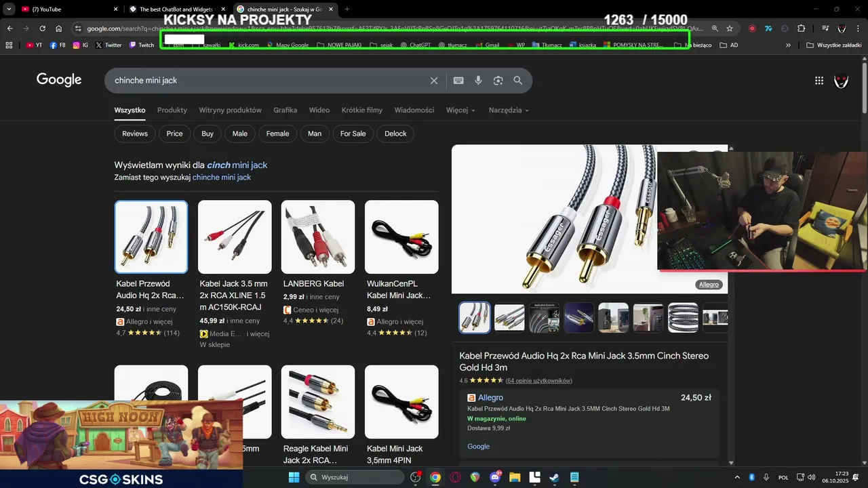
Task: Open search by image camera icon
Action: pyautogui.click(x=498, y=81)
